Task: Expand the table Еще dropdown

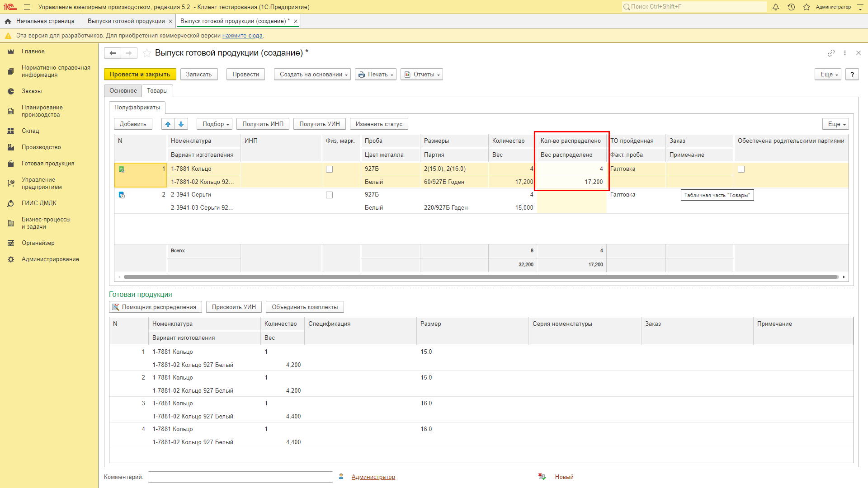Action: 835,124
